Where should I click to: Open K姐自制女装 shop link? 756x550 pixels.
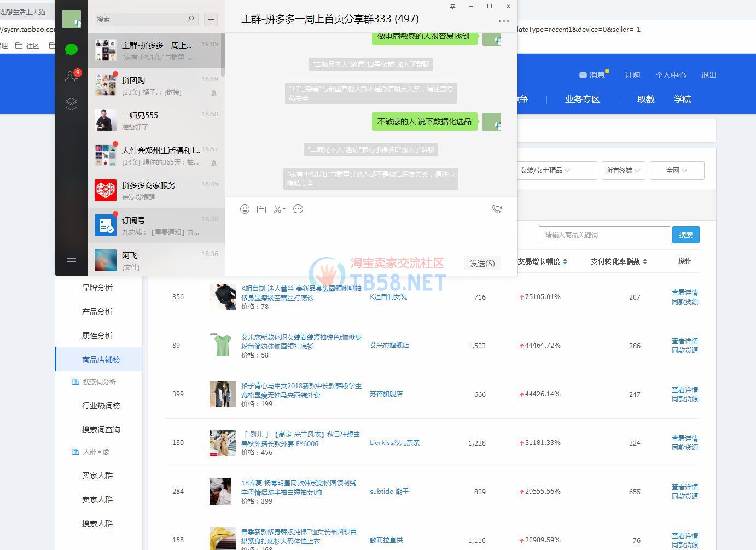pyautogui.click(x=388, y=297)
